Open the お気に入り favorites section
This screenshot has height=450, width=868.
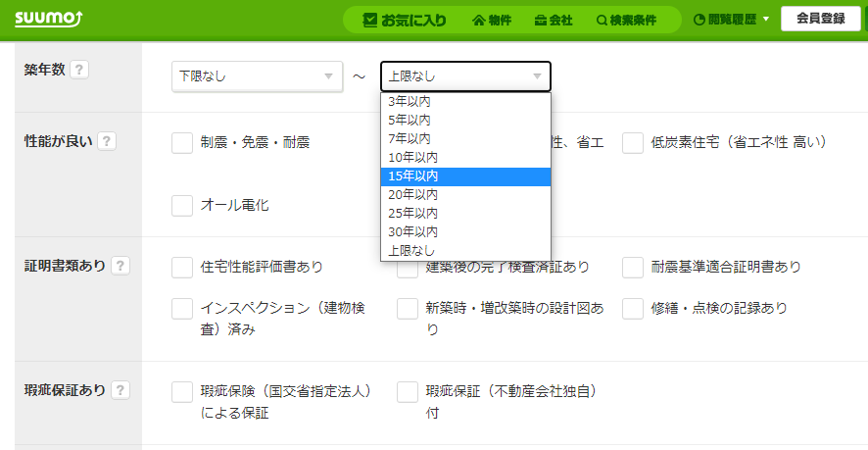tap(404, 21)
